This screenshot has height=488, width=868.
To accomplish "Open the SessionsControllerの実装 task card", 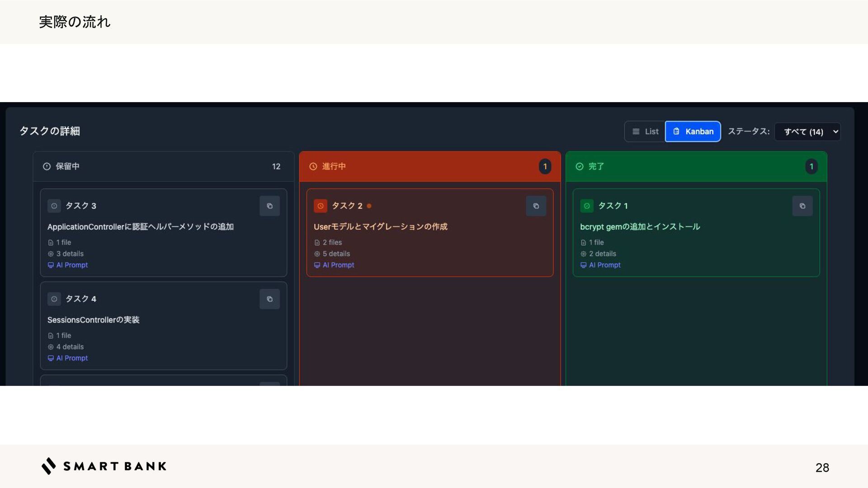I will click(x=94, y=320).
